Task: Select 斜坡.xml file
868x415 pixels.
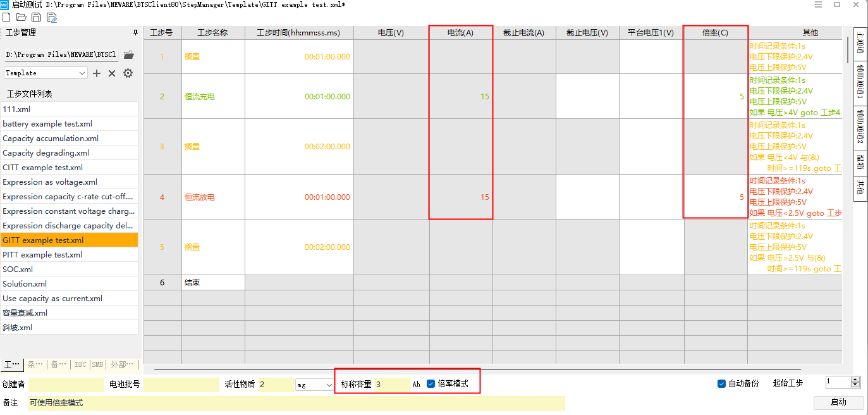Action: coord(69,327)
